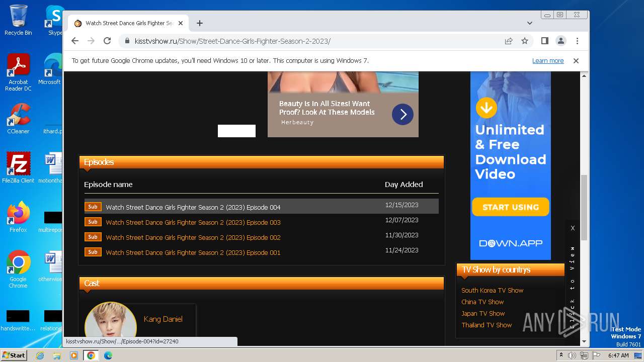Click the page scrollbar down arrow
This screenshot has height=362, width=644.
[x=584, y=341]
